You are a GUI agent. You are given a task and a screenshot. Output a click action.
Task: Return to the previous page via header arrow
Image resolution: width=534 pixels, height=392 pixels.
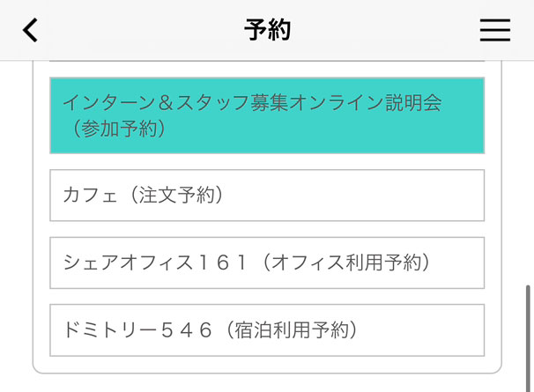point(31,31)
